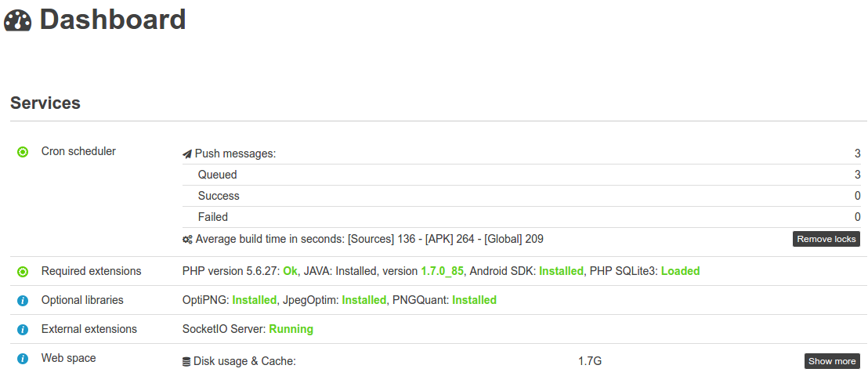This screenshot has height=376, width=868.
Task: Click the Services section heading
Action: pyautogui.click(x=45, y=103)
